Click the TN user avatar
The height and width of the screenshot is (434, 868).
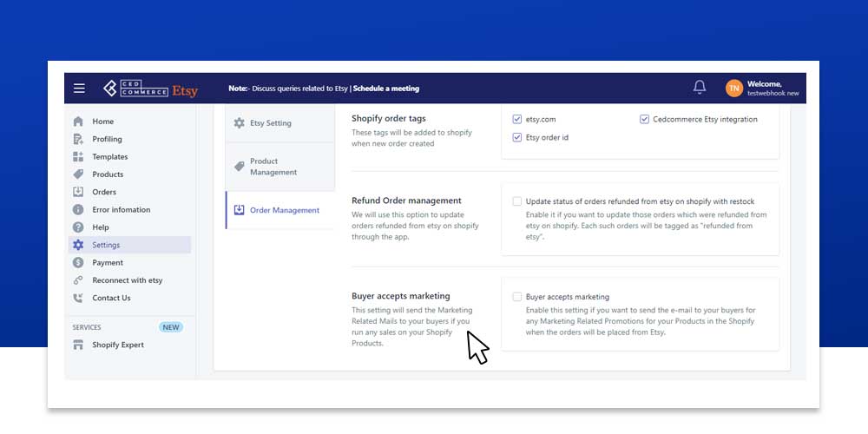click(734, 88)
